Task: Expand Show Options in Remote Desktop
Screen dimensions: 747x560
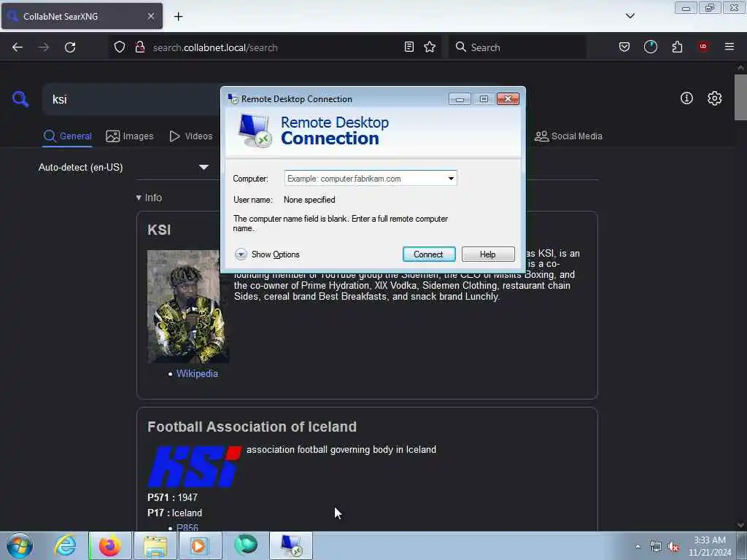Action: pos(267,254)
